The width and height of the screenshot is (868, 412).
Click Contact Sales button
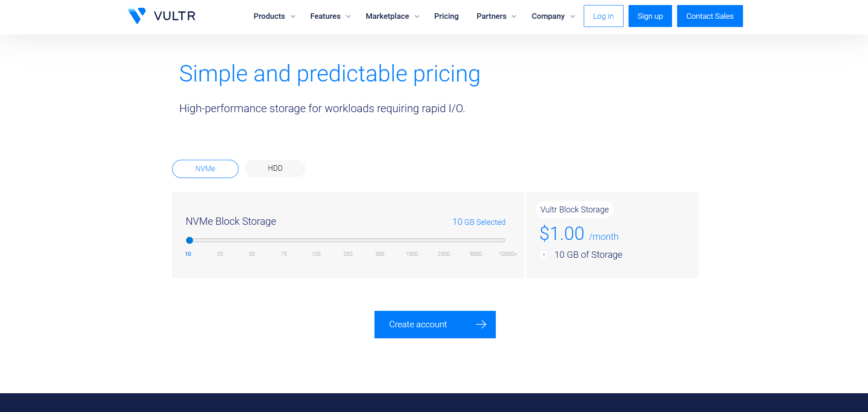point(710,16)
